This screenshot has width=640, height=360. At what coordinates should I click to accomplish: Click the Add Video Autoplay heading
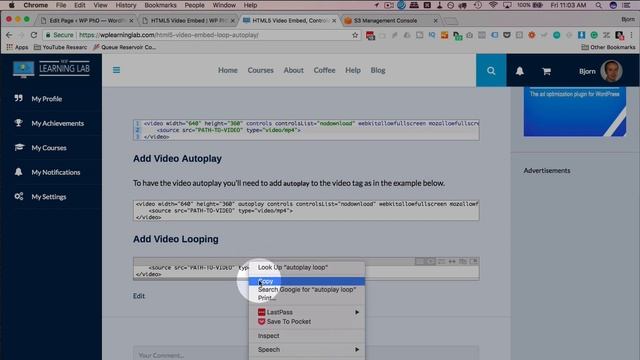[x=177, y=159]
